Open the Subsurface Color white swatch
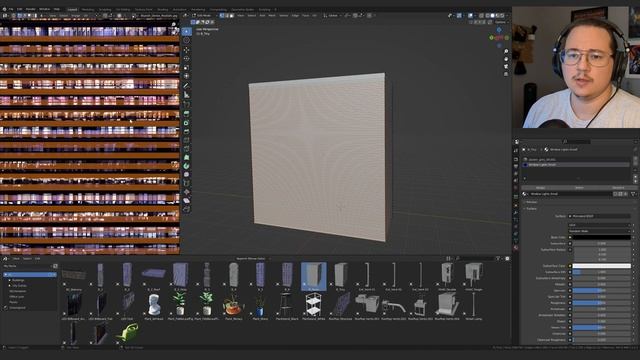The image size is (640, 360). click(602, 266)
